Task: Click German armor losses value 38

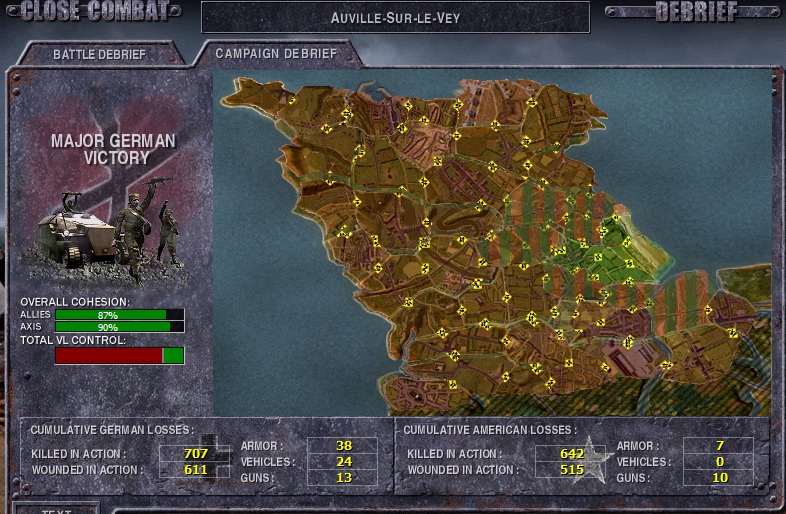Action: coord(343,445)
